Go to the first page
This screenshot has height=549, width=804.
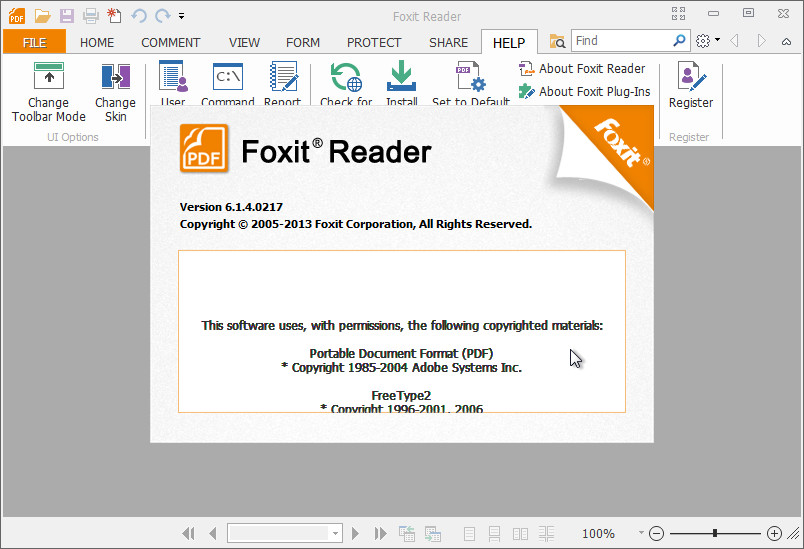coord(188,534)
